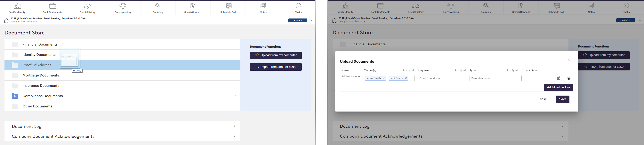Expand Compliance Documents folder chevron
Image resolution: width=644 pixels, height=145 pixels.
[x=235, y=96]
